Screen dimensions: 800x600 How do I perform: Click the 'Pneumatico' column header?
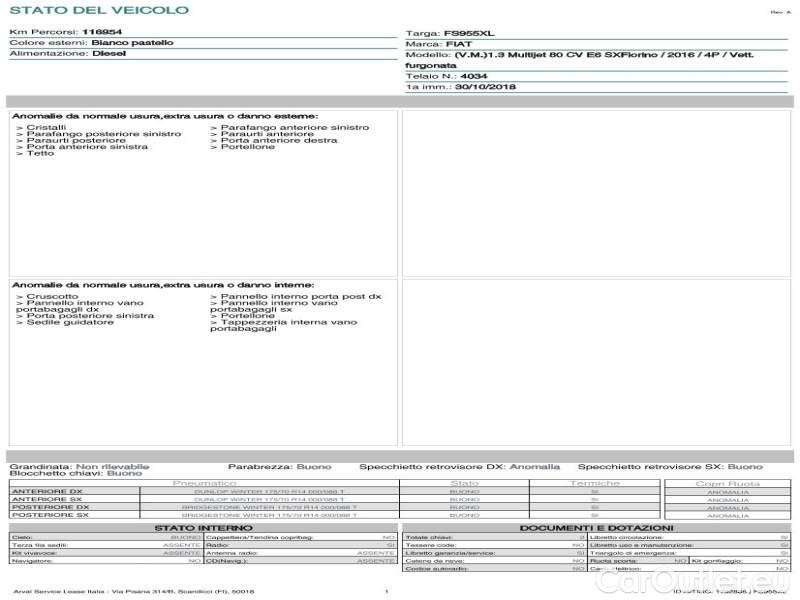point(205,483)
